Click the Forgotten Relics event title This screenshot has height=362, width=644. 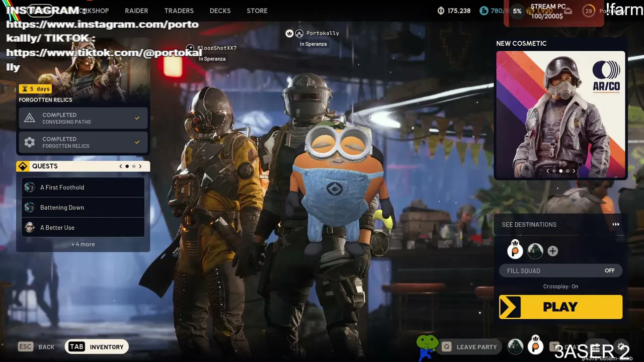coord(45,100)
